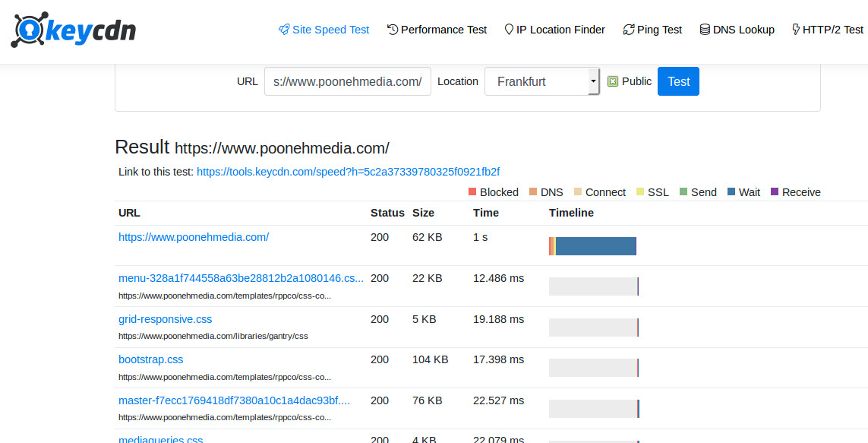Click the refresh icon beside Ping Test

[x=628, y=30]
